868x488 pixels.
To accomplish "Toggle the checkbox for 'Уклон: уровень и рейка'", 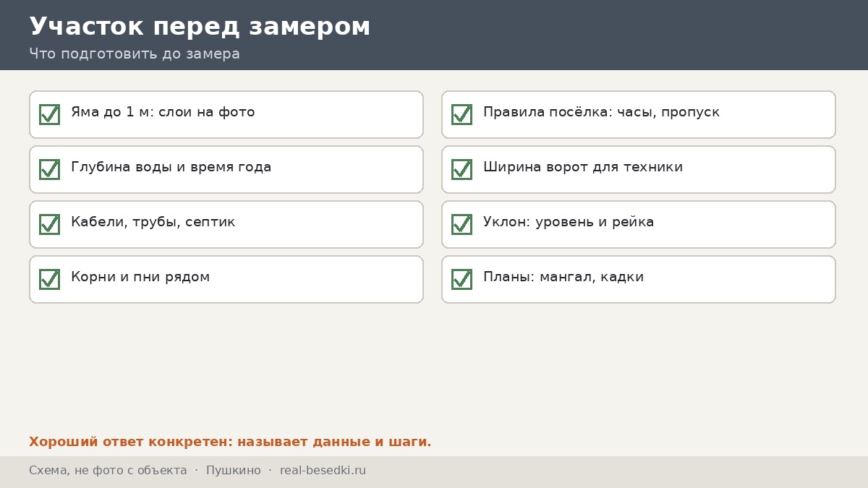I will pos(461,224).
